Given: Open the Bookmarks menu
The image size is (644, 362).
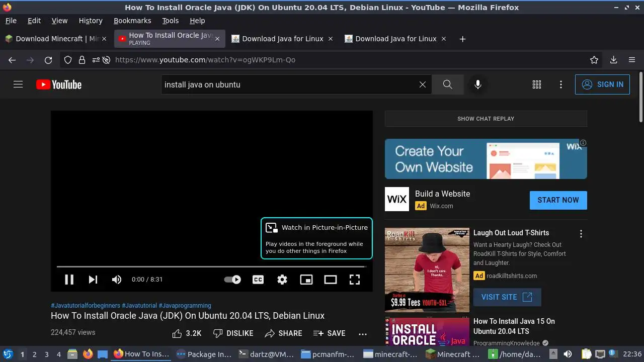Looking at the screenshot, I should coord(132,21).
